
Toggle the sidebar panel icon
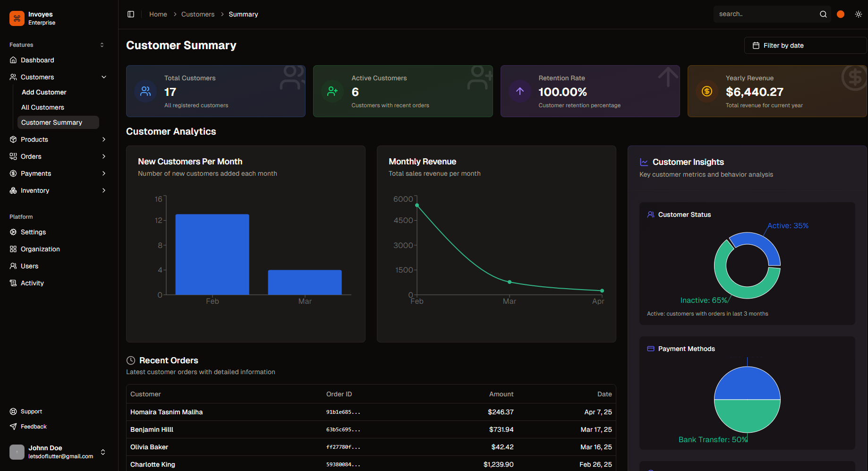point(131,14)
